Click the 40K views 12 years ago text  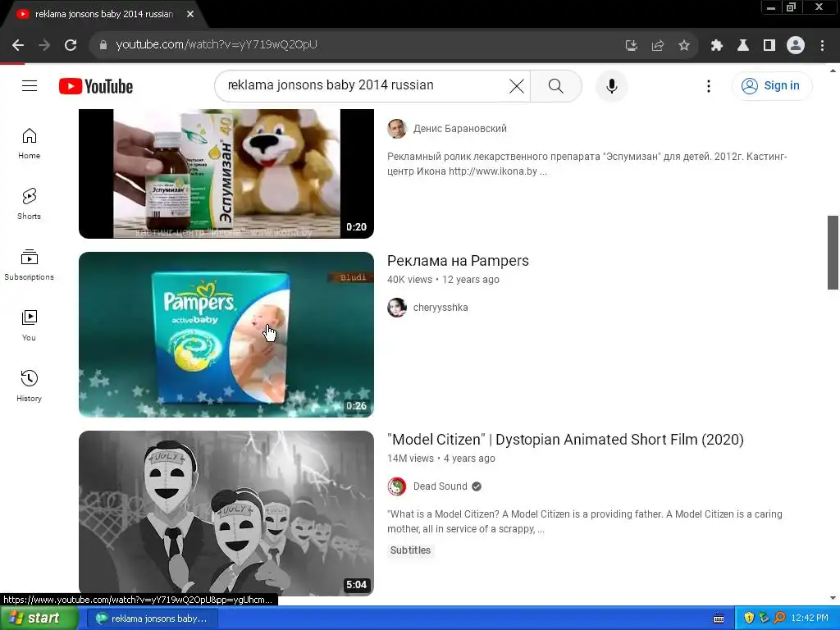[443, 280]
